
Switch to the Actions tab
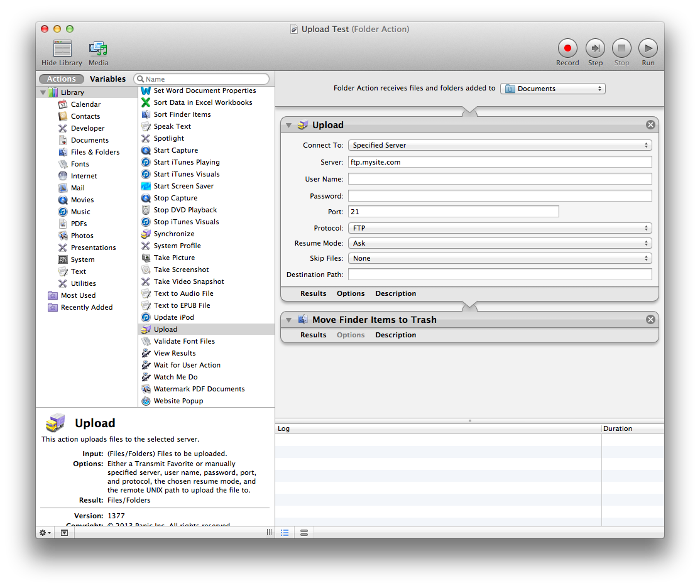(62, 79)
